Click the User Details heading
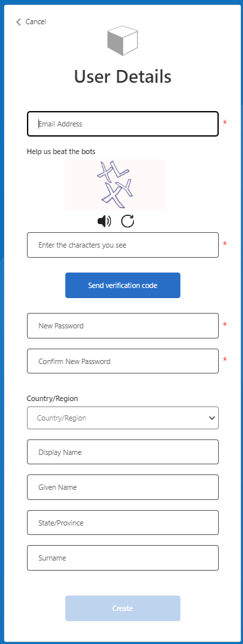 (x=123, y=77)
